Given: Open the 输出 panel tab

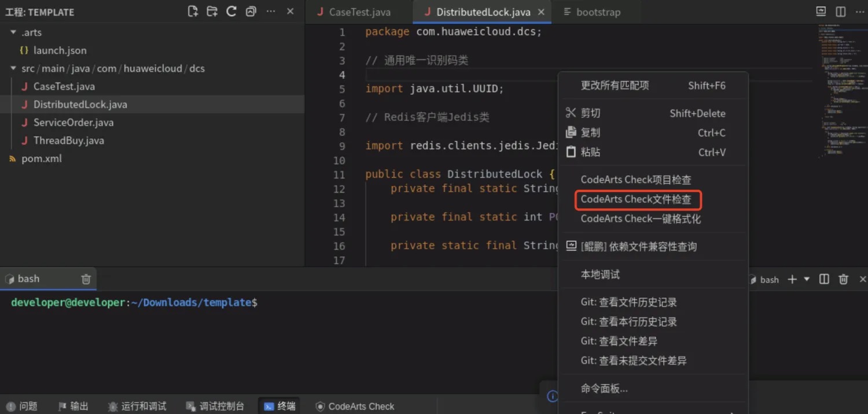Looking at the screenshot, I should [x=73, y=406].
